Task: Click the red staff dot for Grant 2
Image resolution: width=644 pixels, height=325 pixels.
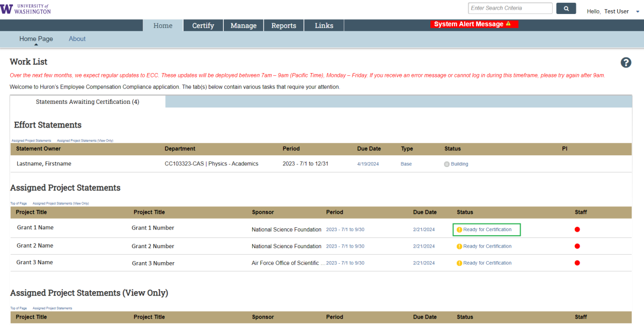Action: pyautogui.click(x=577, y=246)
